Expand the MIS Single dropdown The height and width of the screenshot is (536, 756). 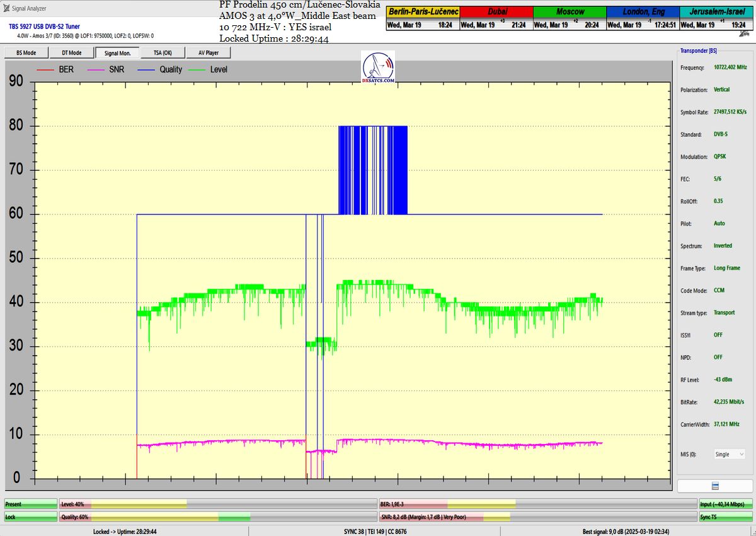(730, 454)
